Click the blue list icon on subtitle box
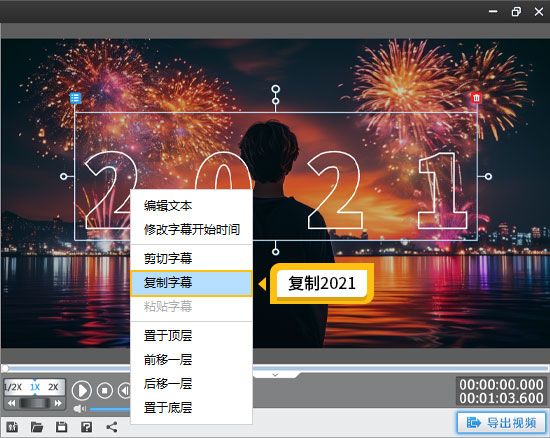 pos(75,98)
